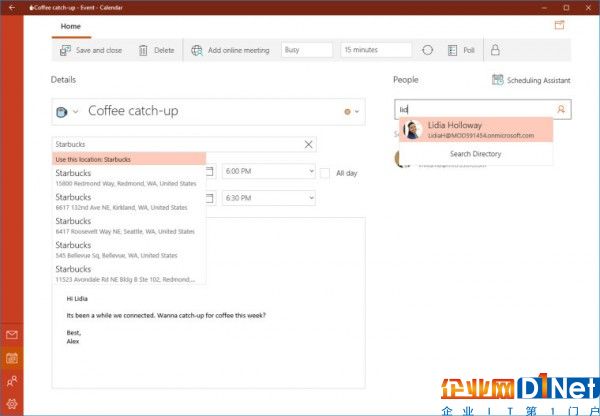Delete this event
The height and width of the screenshot is (416, 600).
click(x=157, y=50)
